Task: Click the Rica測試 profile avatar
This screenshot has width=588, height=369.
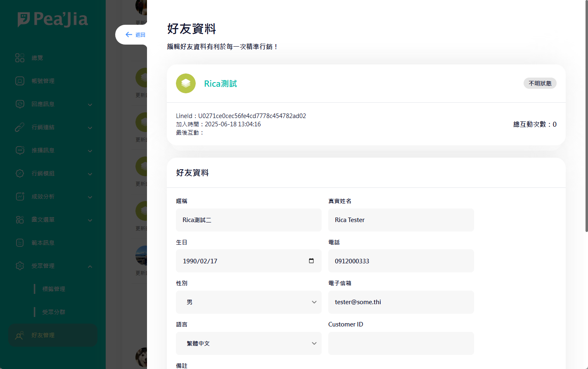Action: pyautogui.click(x=186, y=83)
